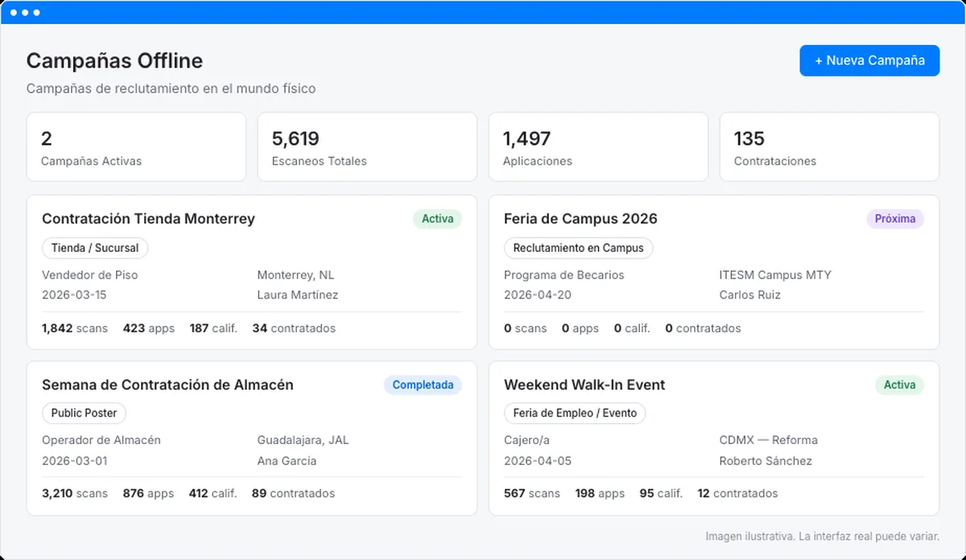Click the Campañas Activas stat card
This screenshot has width=966, height=560.
pos(136,146)
